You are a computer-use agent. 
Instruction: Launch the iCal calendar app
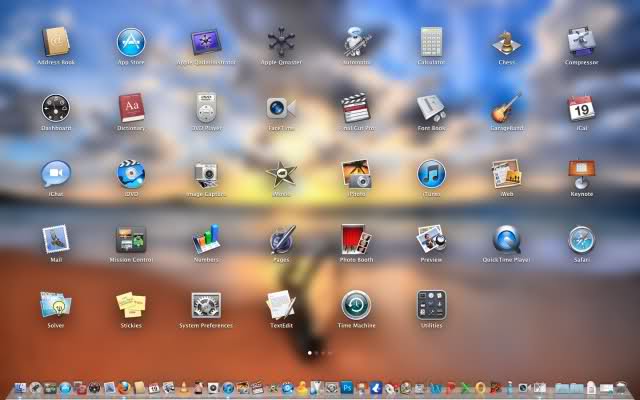coord(581,108)
